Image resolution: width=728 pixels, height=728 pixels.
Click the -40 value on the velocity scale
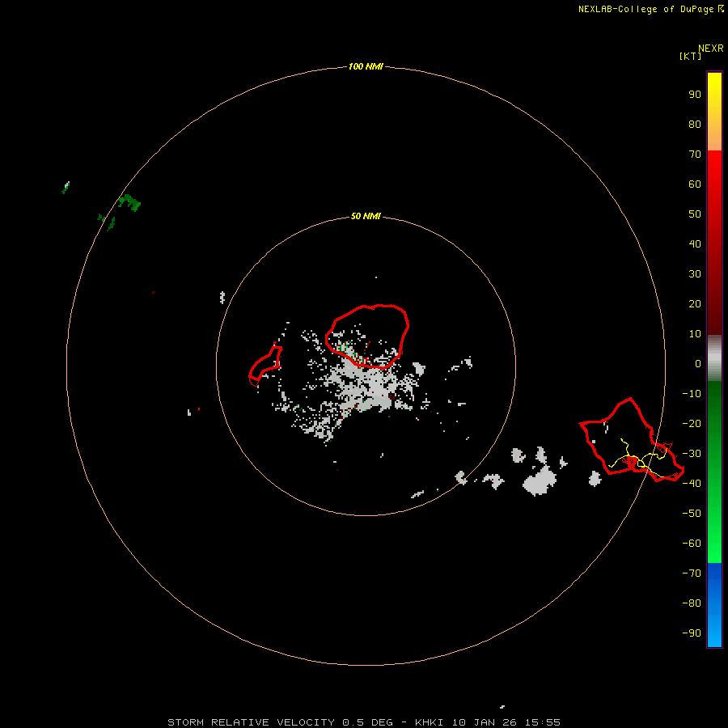[692, 484]
